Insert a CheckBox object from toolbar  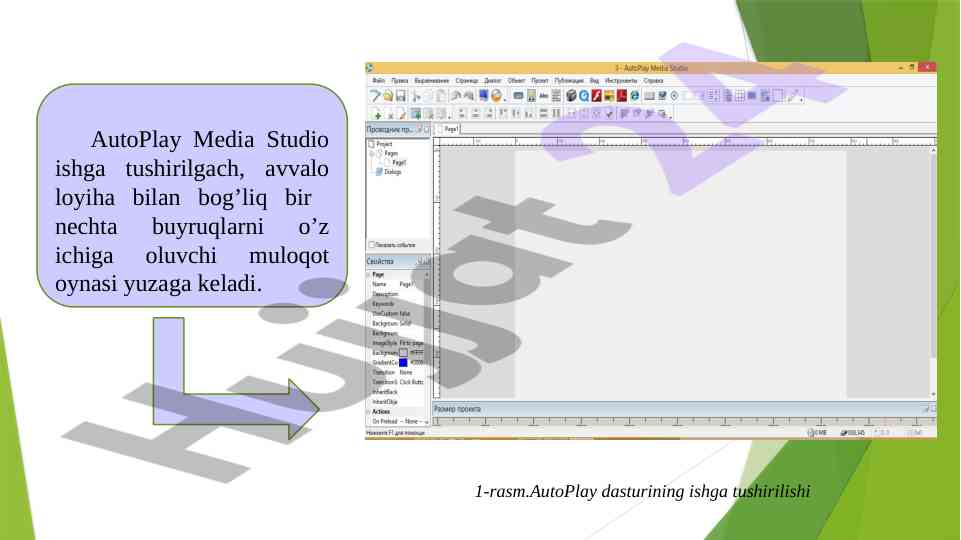(x=663, y=96)
